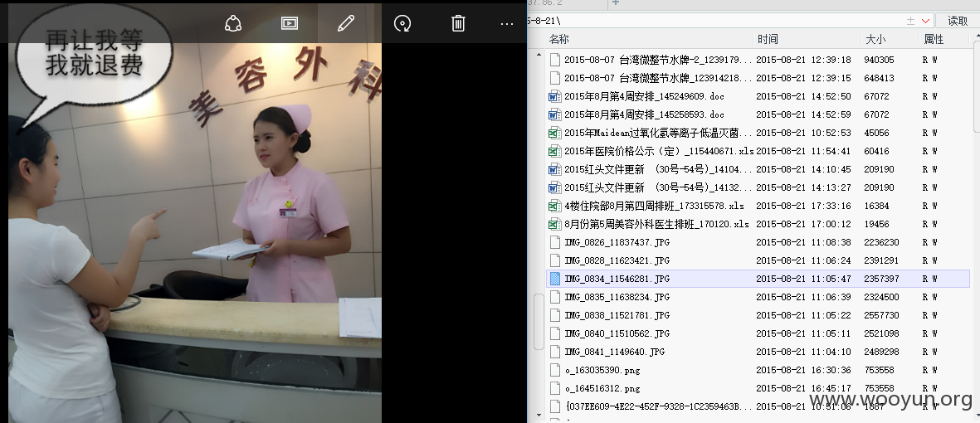This screenshot has height=423, width=980.
Task: Click highlighted icon of IMG_0834_11546281.JPG
Action: click(x=554, y=279)
